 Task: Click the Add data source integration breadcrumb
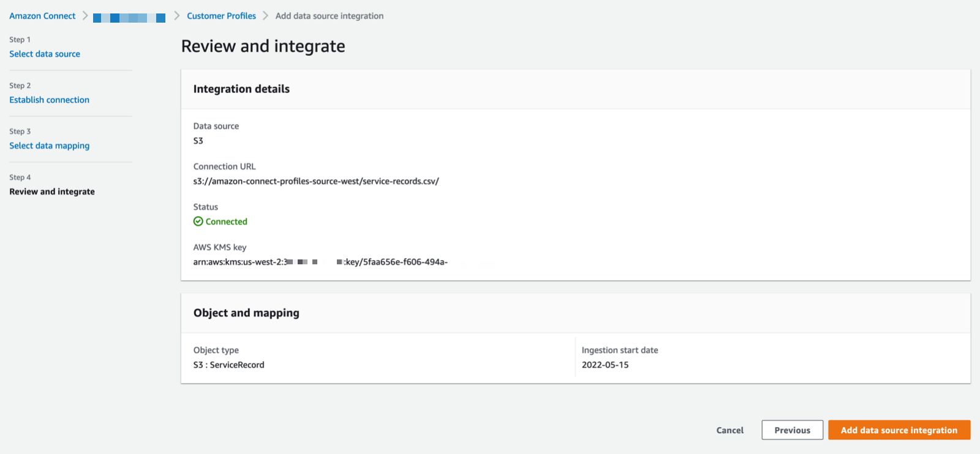coord(329,16)
